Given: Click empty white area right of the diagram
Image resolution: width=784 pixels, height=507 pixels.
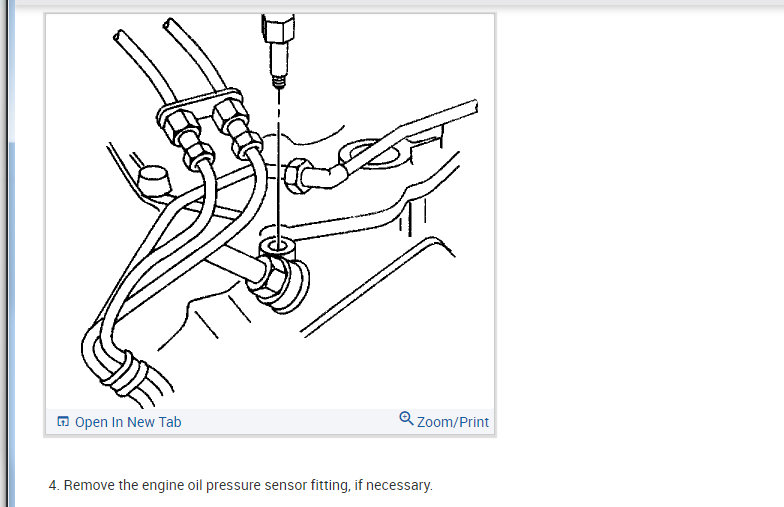Looking at the screenshot, I should [640, 225].
